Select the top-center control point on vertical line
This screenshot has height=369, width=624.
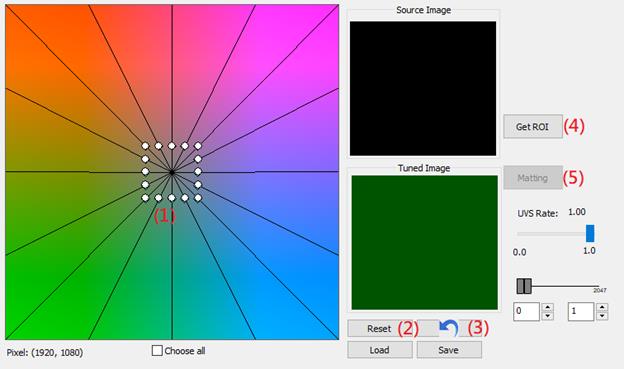(172, 146)
